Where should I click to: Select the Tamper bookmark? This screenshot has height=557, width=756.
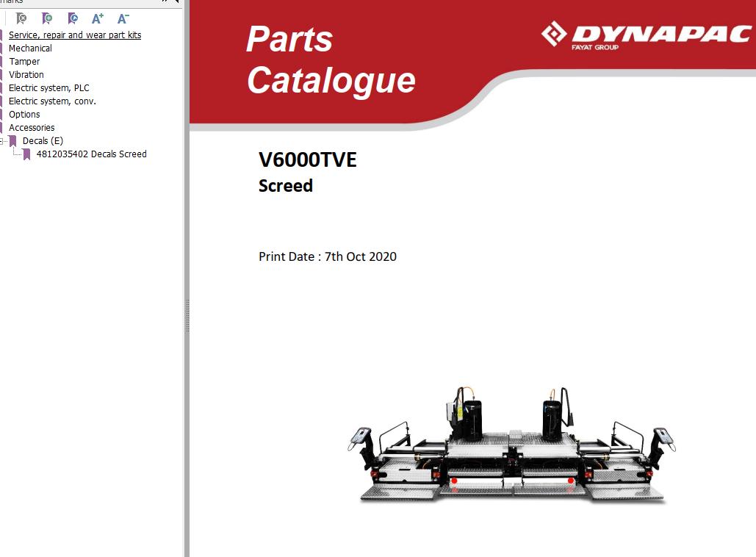click(x=24, y=61)
